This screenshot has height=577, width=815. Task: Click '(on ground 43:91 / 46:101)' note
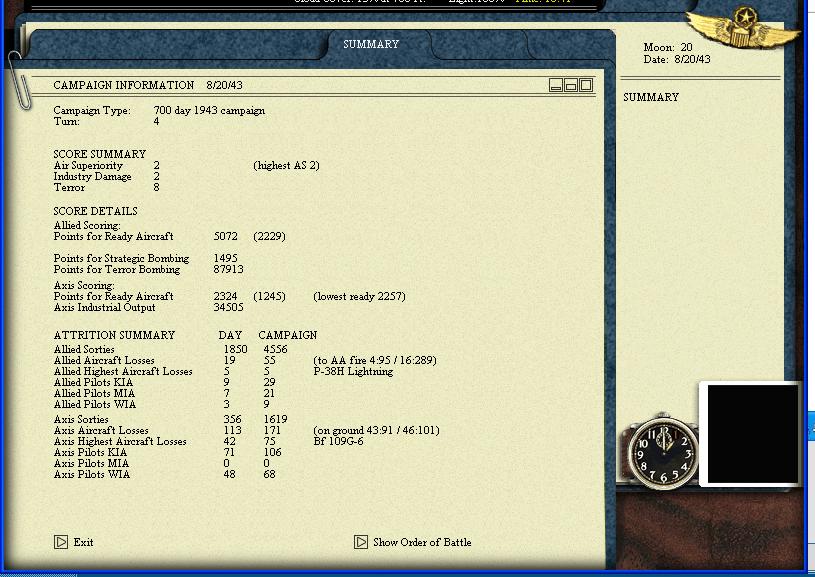point(376,430)
